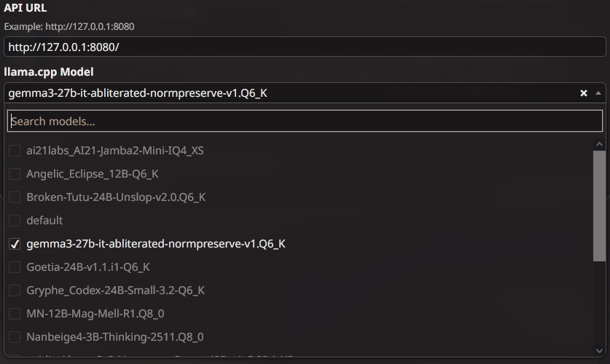Check the Gryphe_Codex-24B-Small-3.2-Q6_K checkbox

pyautogui.click(x=14, y=290)
